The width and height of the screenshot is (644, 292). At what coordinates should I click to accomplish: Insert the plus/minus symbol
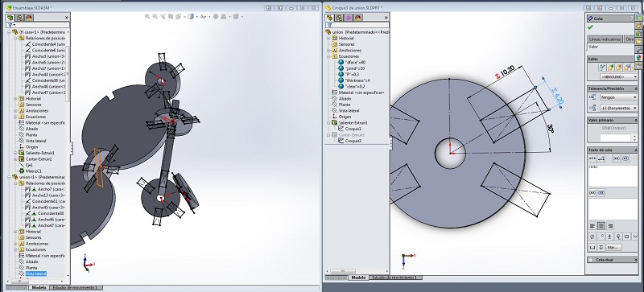609,236
